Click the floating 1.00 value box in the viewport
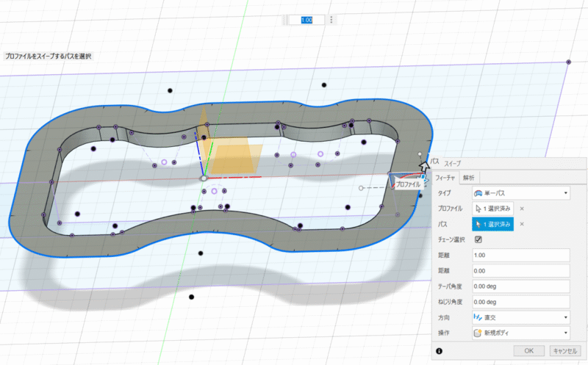This screenshot has height=365, width=588. point(306,20)
